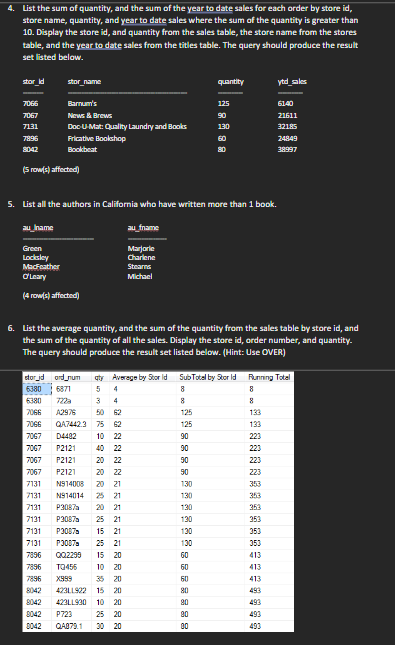Click the au_lname column heading
The image size is (395, 645).
click(x=38, y=227)
